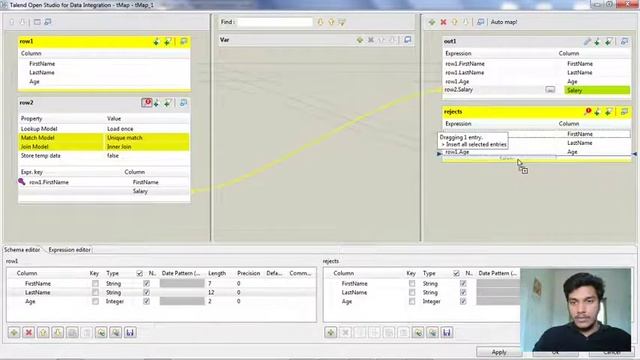This screenshot has height=360, width=640.
Task: Minimize all output tables icon beside Auto map
Action: (480, 22)
